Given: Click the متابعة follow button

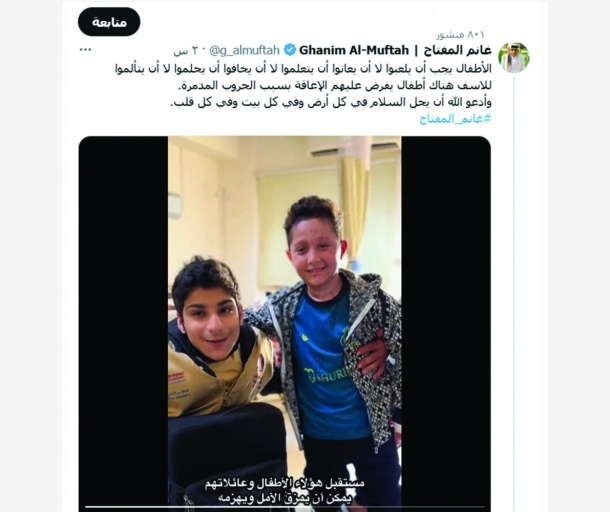Looking at the screenshot, I should [109, 22].
